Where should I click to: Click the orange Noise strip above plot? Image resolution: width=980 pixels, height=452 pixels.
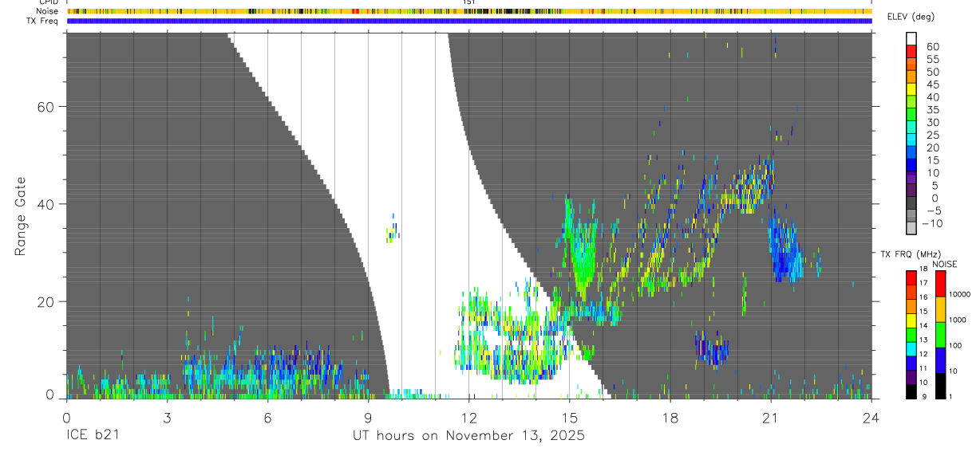coord(469,11)
